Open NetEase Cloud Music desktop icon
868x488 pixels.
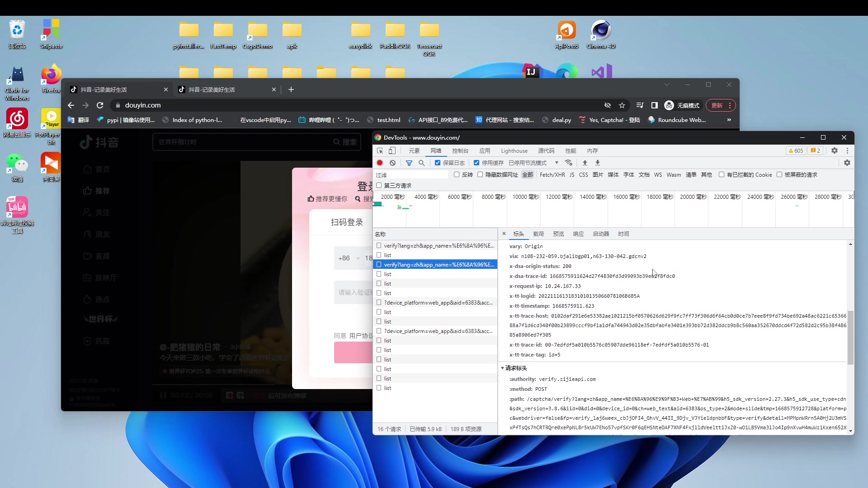[17, 123]
